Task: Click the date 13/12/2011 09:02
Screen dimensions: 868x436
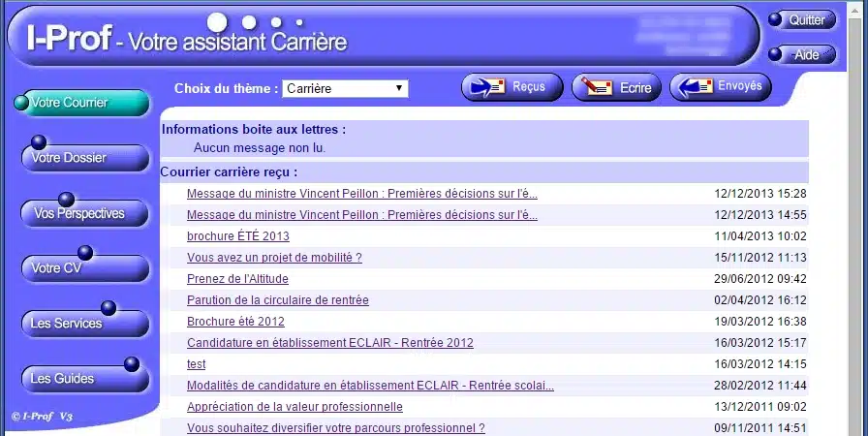Action: (x=760, y=407)
